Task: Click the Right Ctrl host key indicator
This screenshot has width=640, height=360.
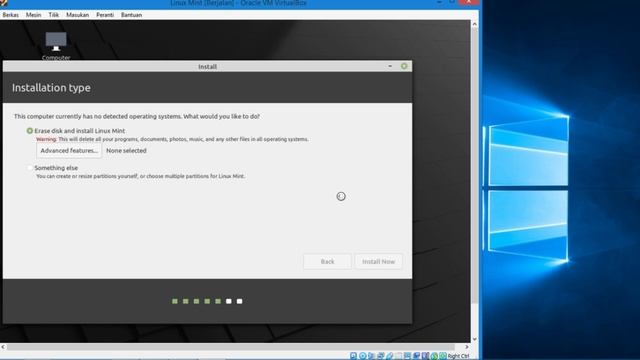Action: point(458,356)
